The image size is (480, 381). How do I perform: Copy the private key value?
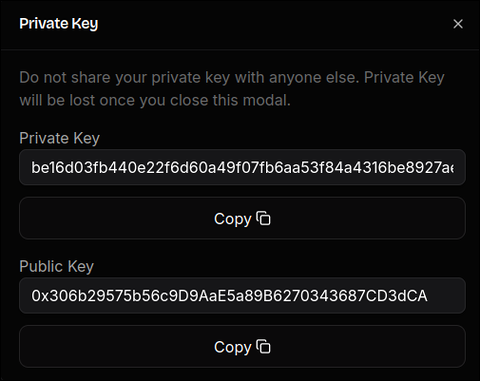tap(242, 218)
